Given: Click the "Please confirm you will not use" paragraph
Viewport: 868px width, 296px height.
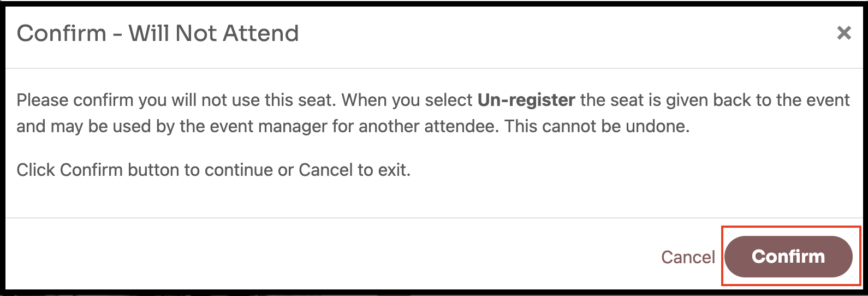Looking at the screenshot, I should (433, 114).
